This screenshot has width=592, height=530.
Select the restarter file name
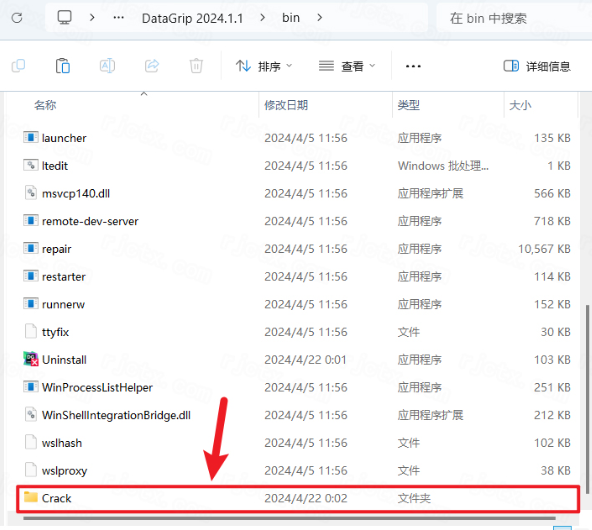64,277
